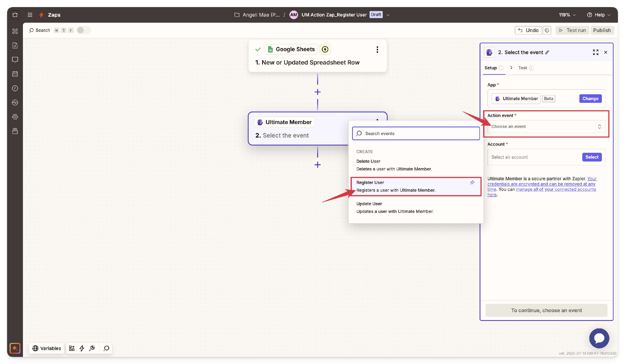
Task: Toggle the search switch in top bar
Action: click(x=84, y=30)
